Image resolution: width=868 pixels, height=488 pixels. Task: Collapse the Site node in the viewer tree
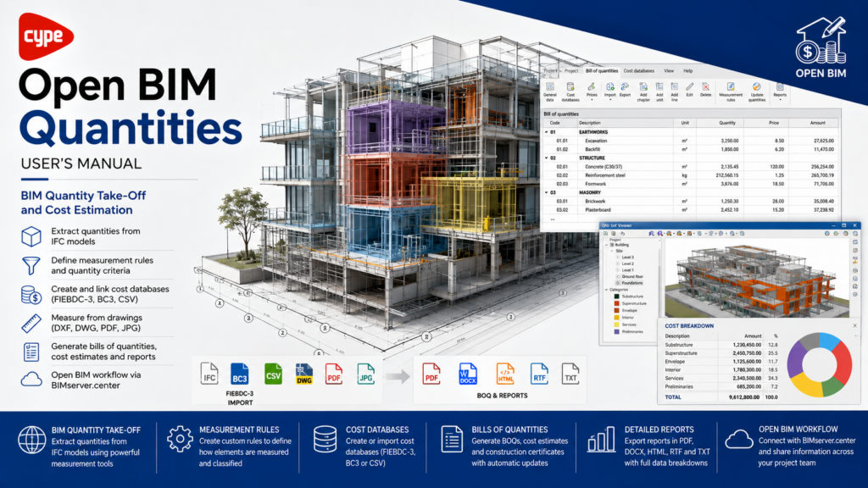(612, 251)
